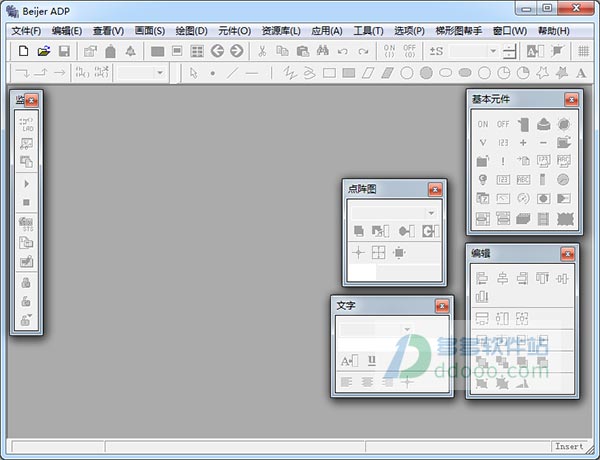The height and width of the screenshot is (460, 600).
Task: Select the arrow pointer tool
Action: [x=194, y=72]
